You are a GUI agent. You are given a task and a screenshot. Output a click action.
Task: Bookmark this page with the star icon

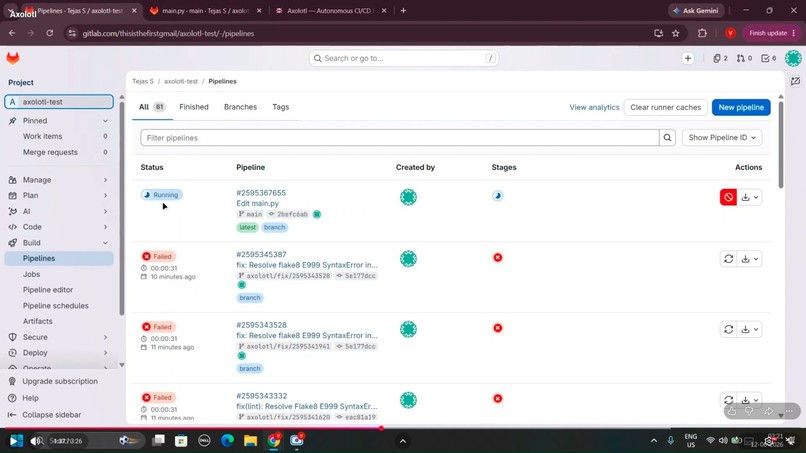(675, 33)
